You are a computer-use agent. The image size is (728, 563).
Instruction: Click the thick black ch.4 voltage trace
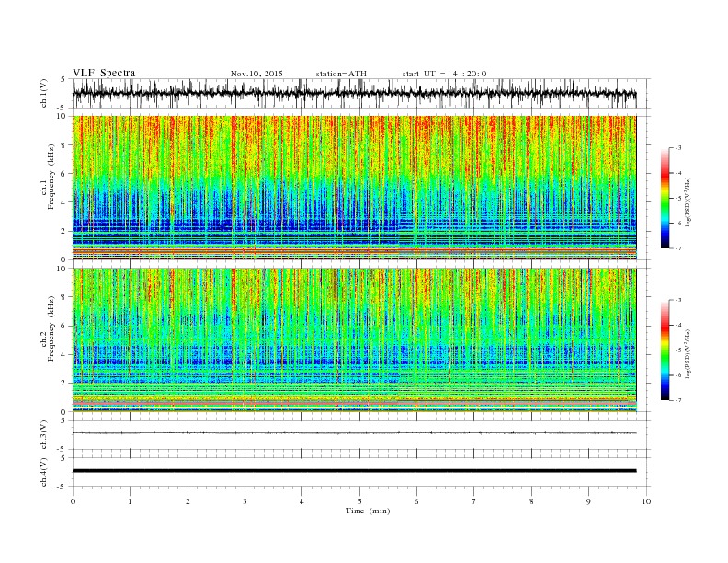point(354,471)
